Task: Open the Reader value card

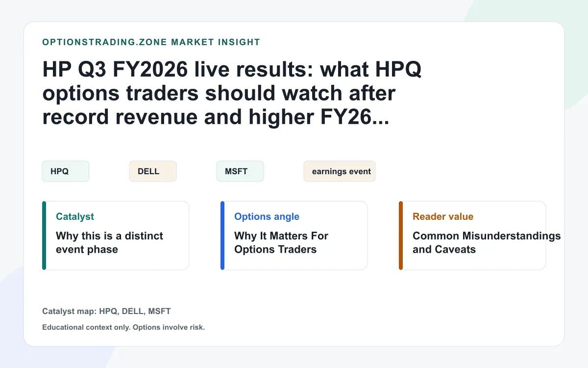Action: 472,236
